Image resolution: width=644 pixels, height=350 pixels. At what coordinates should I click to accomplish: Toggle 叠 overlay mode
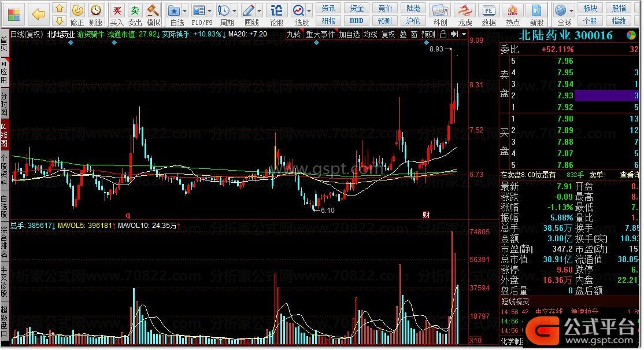tap(404, 35)
